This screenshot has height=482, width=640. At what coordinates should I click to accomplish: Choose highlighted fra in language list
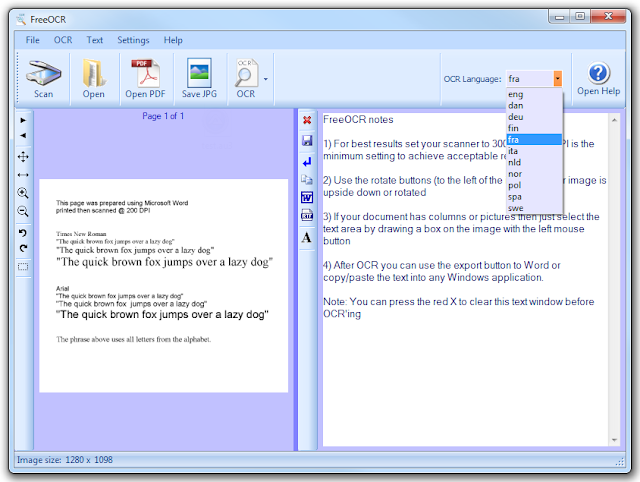pyautogui.click(x=534, y=140)
